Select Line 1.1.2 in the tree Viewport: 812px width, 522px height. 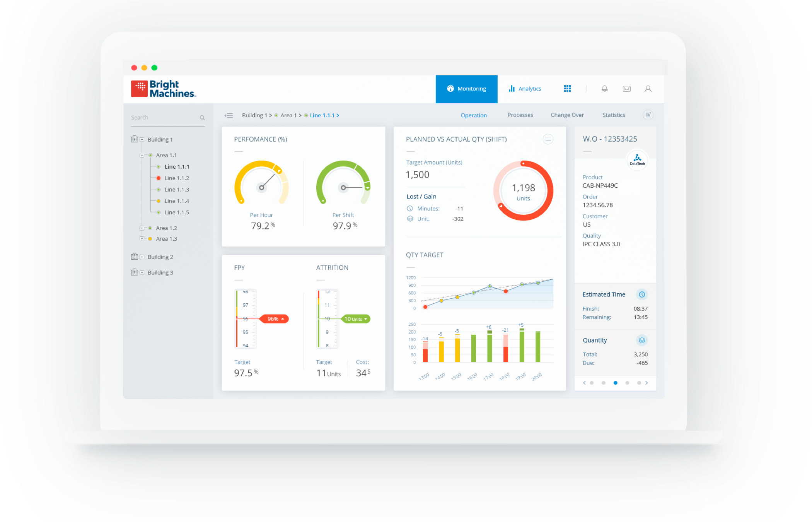(176, 178)
